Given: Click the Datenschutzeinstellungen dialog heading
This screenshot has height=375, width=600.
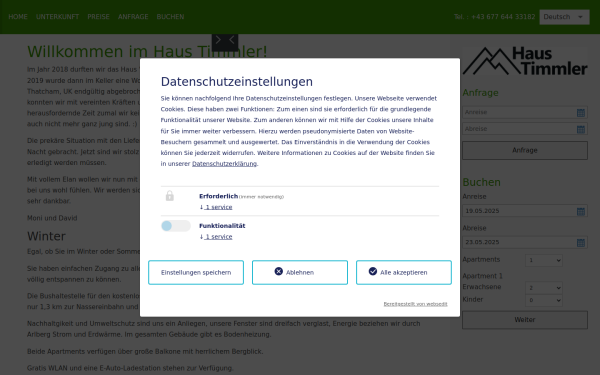Looking at the screenshot, I should tap(237, 82).
